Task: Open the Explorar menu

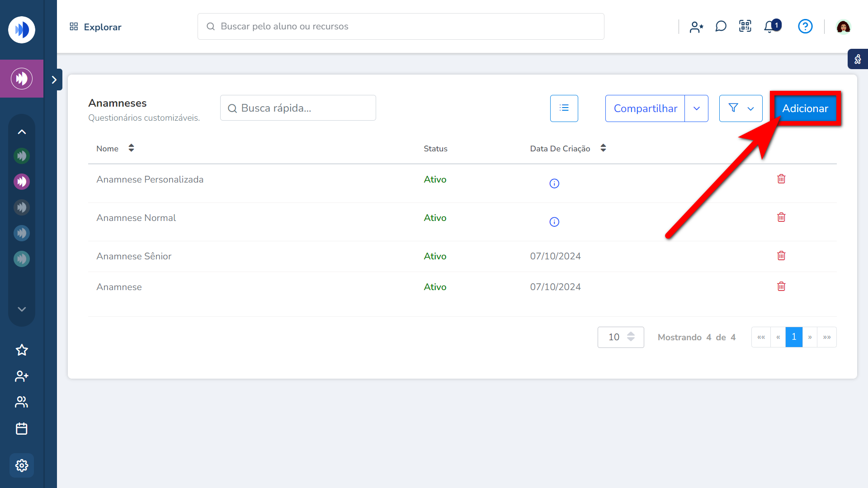Action: point(95,27)
